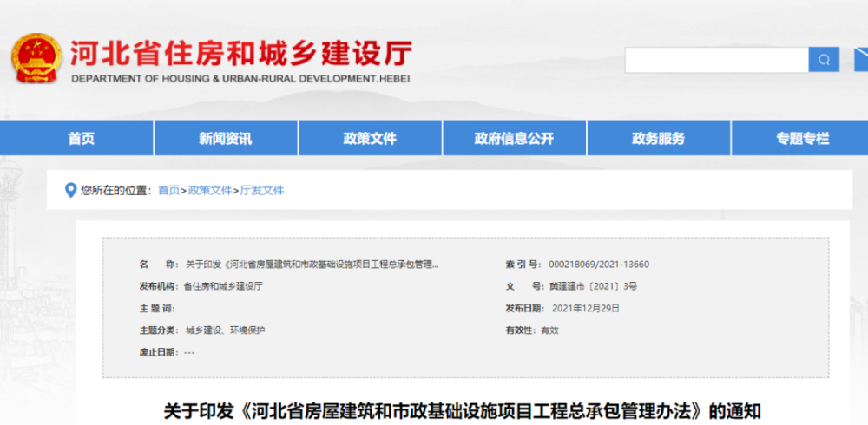
Task: Click the truncated document name in 名称 field
Action: click(x=312, y=265)
